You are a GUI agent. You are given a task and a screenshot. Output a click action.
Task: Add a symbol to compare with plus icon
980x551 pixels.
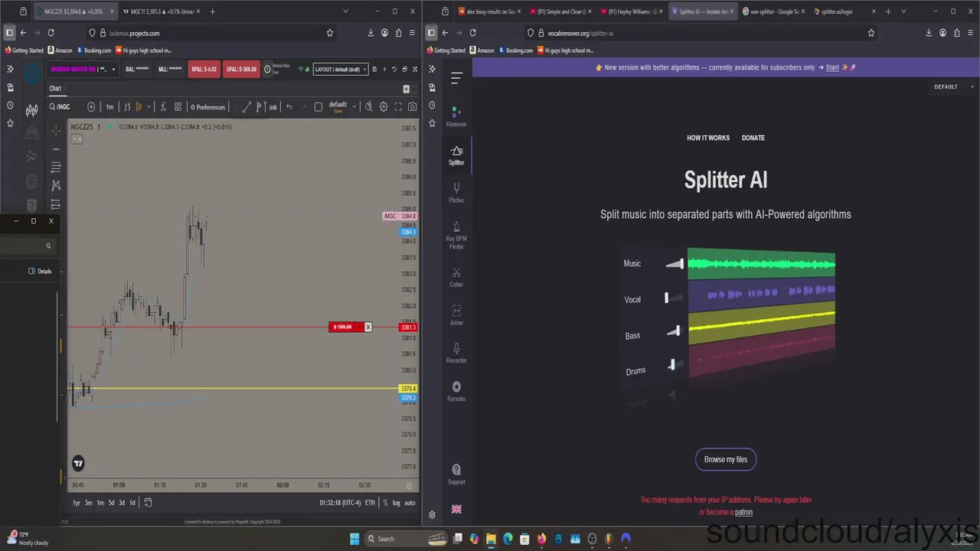(91, 107)
